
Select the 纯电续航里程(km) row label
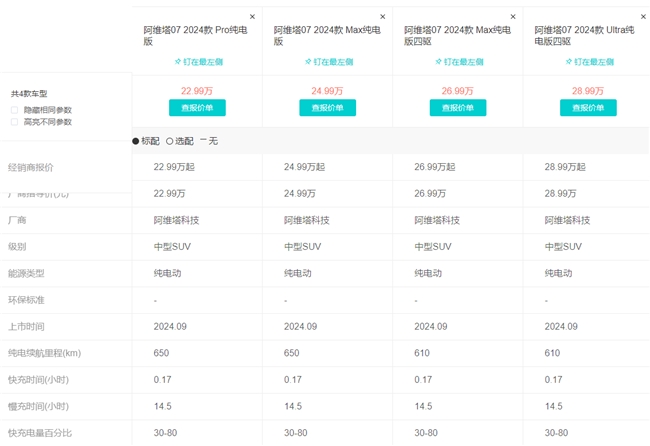[x=44, y=353]
